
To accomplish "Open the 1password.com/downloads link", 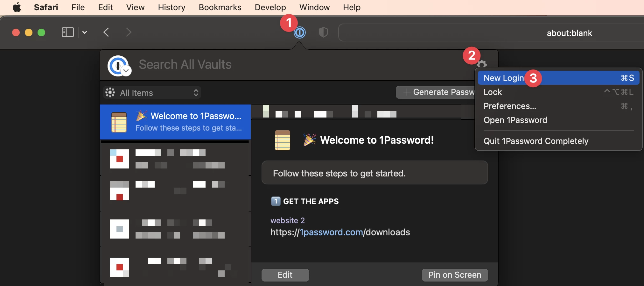I will pos(340,232).
